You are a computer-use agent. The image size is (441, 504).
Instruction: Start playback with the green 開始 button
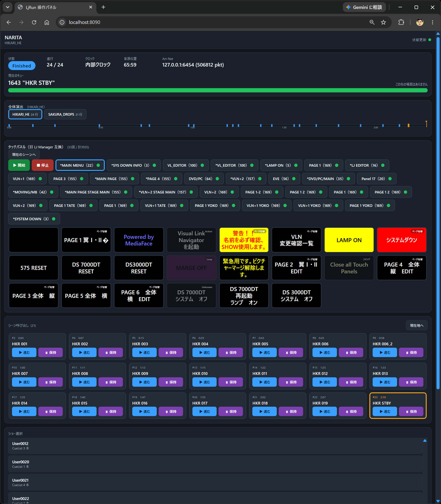tap(19, 165)
